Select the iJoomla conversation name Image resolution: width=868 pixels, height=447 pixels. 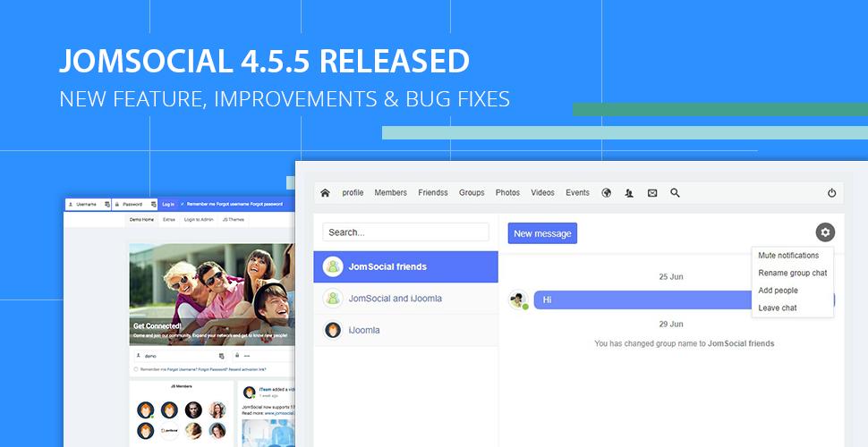click(x=363, y=330)
